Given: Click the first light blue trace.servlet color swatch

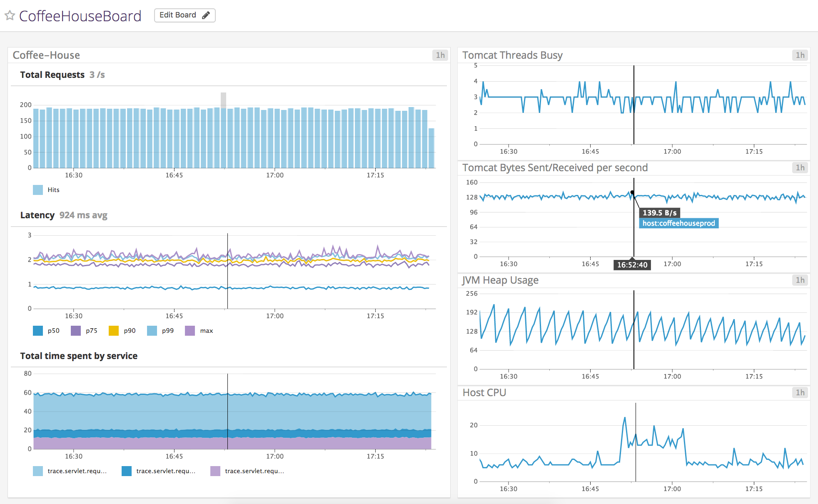Looking at the screenshot, I should coord(37,471).
